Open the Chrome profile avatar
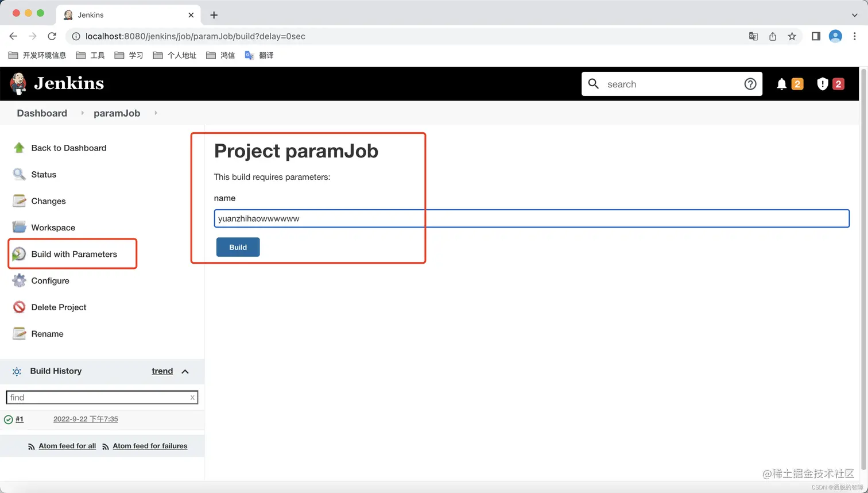This screenshot has height=493, width=868. (835, 36)
